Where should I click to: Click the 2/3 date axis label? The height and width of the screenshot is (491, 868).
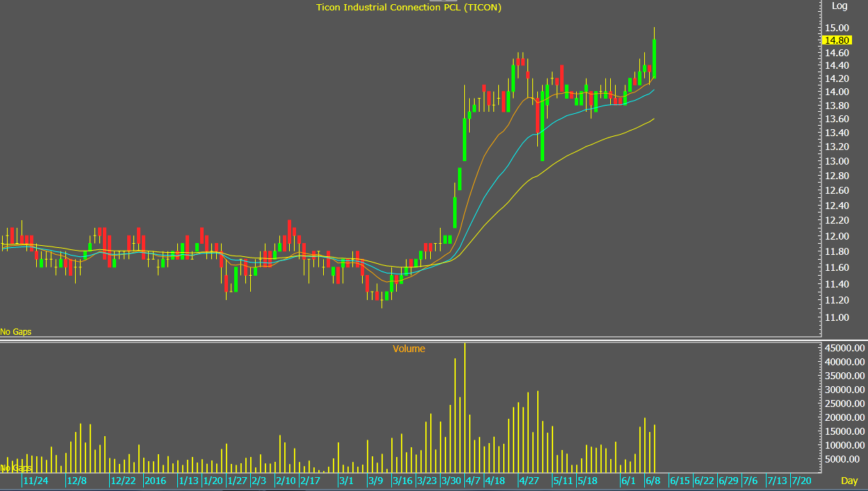[259, 481]
